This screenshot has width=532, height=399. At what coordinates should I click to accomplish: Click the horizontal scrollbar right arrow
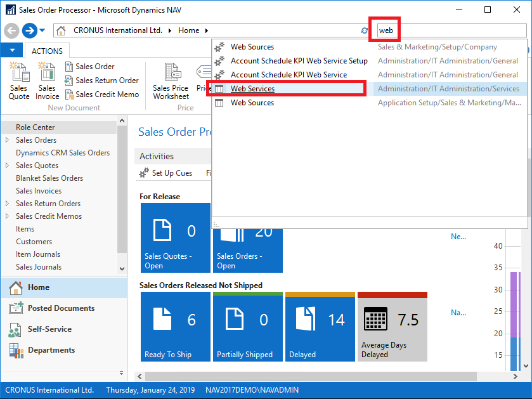coord(516,376)
